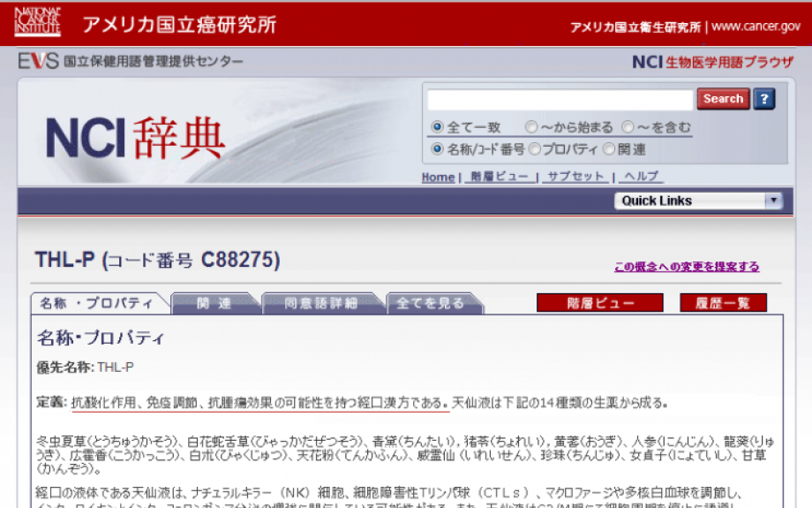Click この概念への変更を提案する link
Viewport: 812px width, 508px height.
[687, 267]
